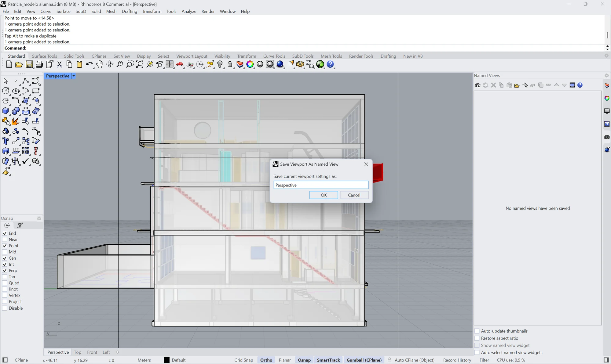The image size is (611, 364).
Task: Switch to the Curve Tools toolbar tab
Action: pyautogui.click(x=274, y=56)
